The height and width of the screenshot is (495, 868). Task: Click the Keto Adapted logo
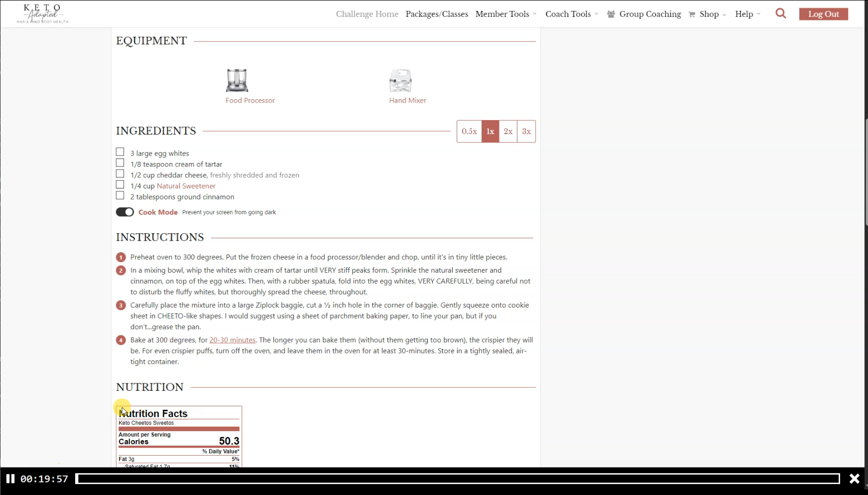tap(42, 13)
